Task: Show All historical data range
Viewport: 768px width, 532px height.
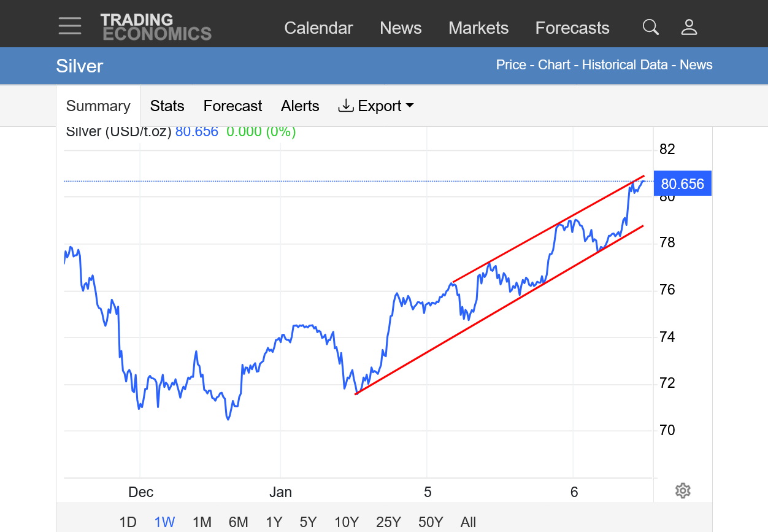Action: point(468,522)
